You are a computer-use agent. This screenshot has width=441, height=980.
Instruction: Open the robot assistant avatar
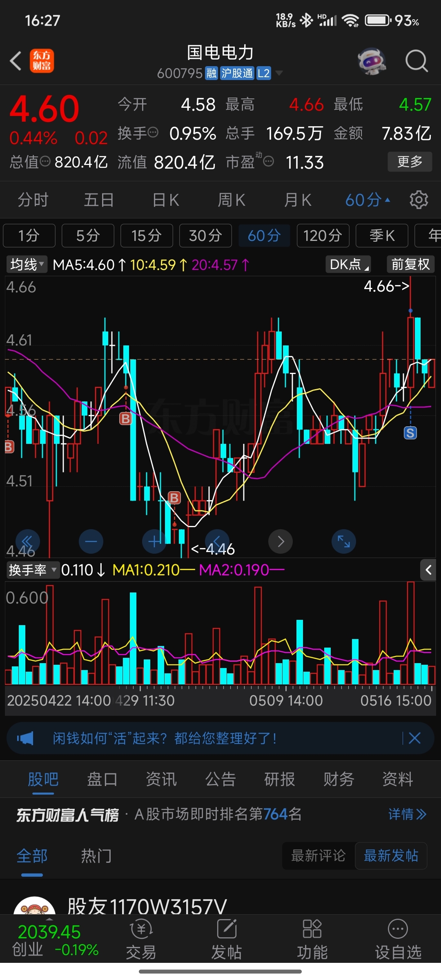372,61
